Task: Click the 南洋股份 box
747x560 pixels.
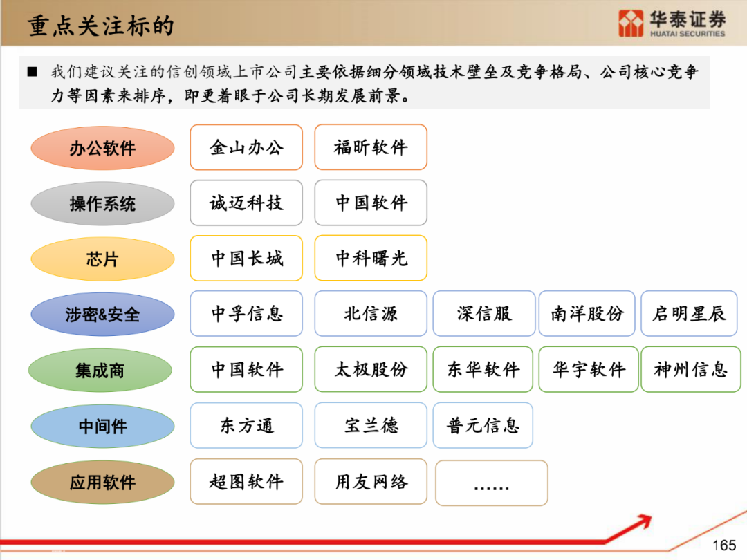Action: click(587, 313)
